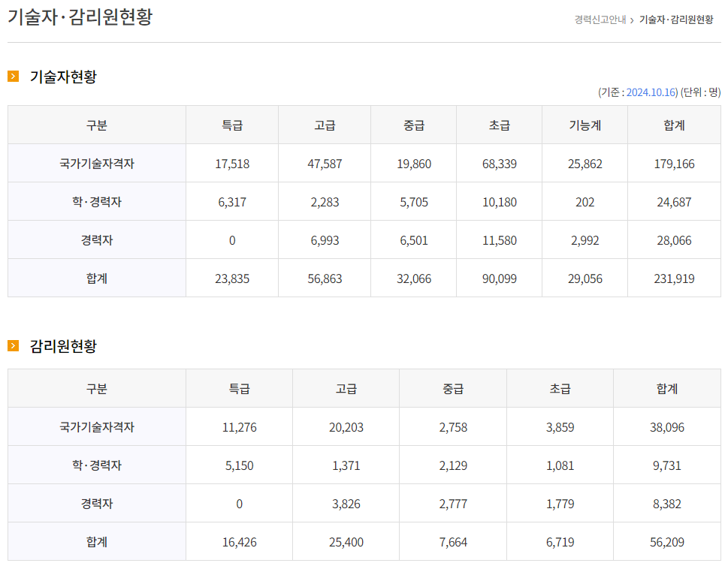Click value 1,779 in 감리원 경력자 row
This screenshot has height=566, width=728.
click(x=560, y=504)
